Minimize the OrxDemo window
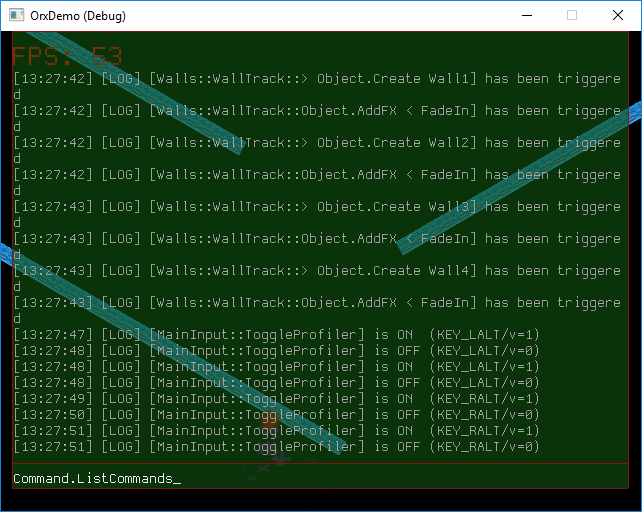This screenshot has height=512, width=642. pyautogui.click(x=527, y=16)
